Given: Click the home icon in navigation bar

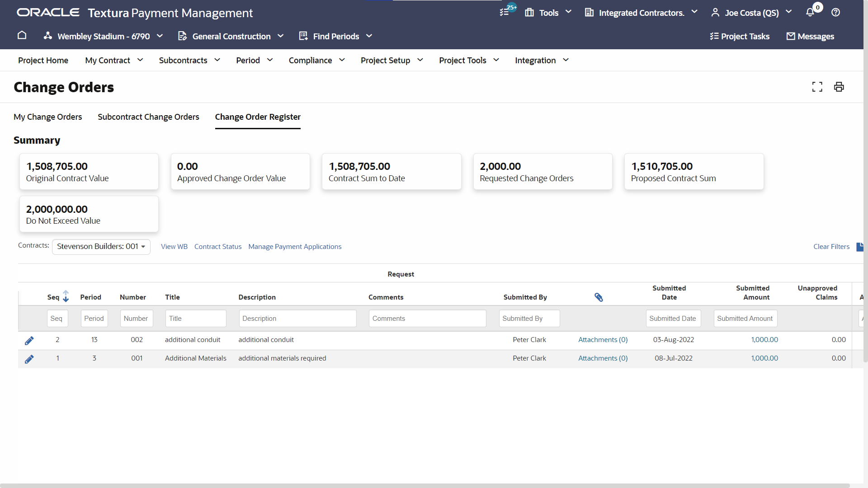Looking at the screenshot, I should 22,36.
